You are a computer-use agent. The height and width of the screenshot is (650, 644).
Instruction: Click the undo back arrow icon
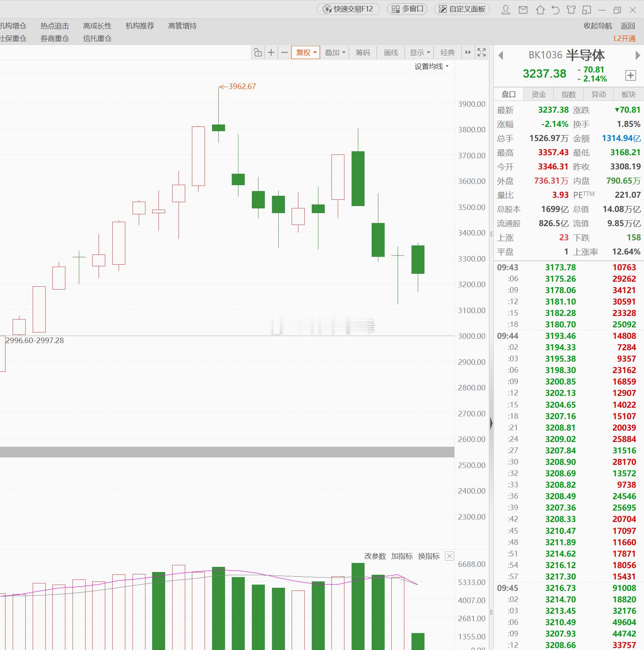click(x=555, y=9)
